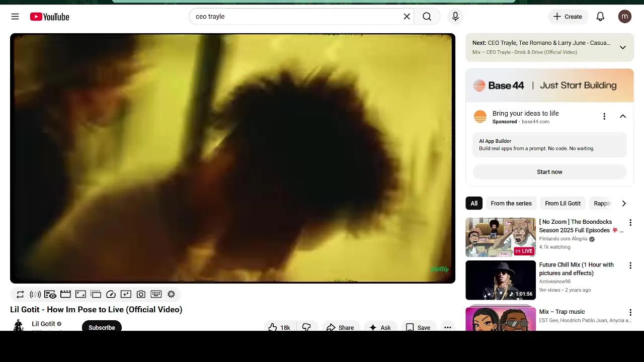644x362 pixels.
Task: Click the Ask button
Action: pyautogui.click(x=380, y=327)
